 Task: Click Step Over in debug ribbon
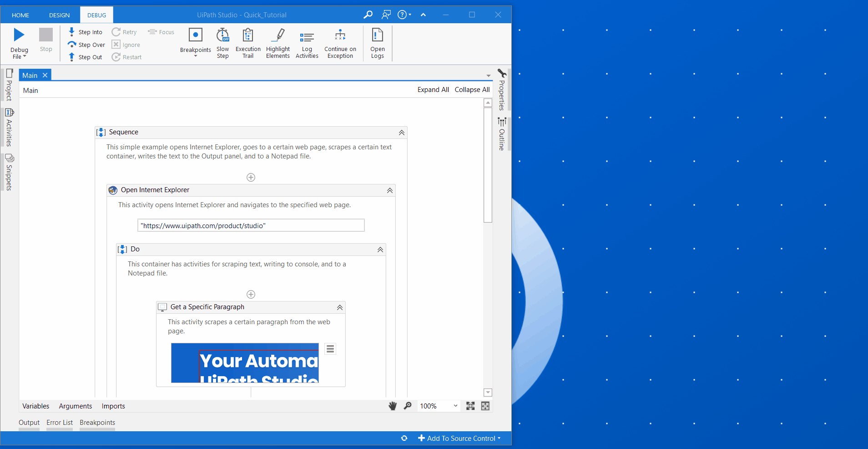[x=86, y=45]
